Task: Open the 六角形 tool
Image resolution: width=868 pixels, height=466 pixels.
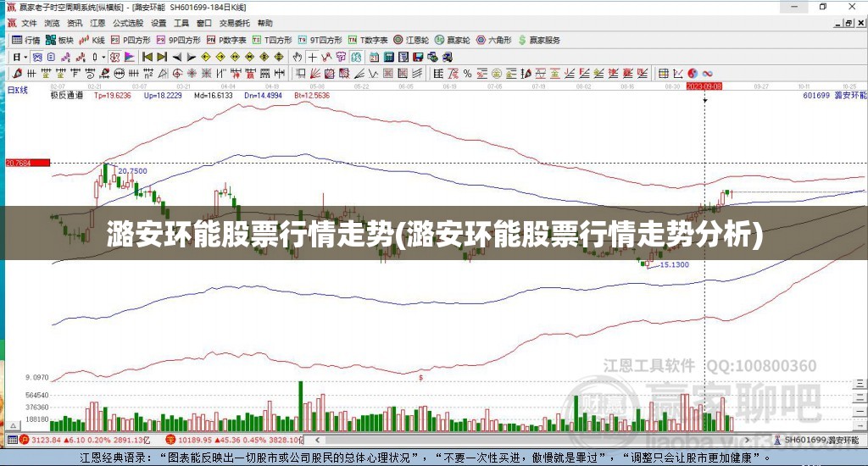Action: click(x=494, y=40)
